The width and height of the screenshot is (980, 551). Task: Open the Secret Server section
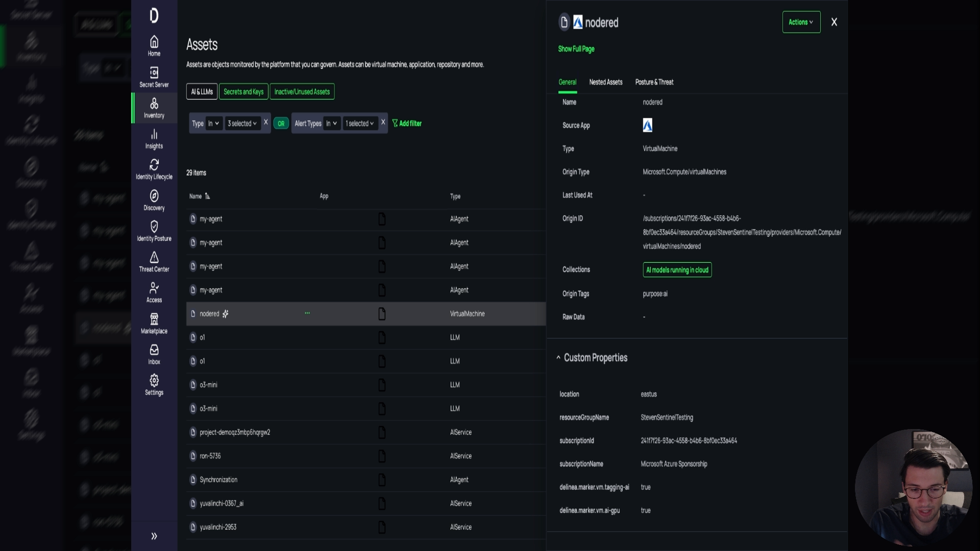154,77
